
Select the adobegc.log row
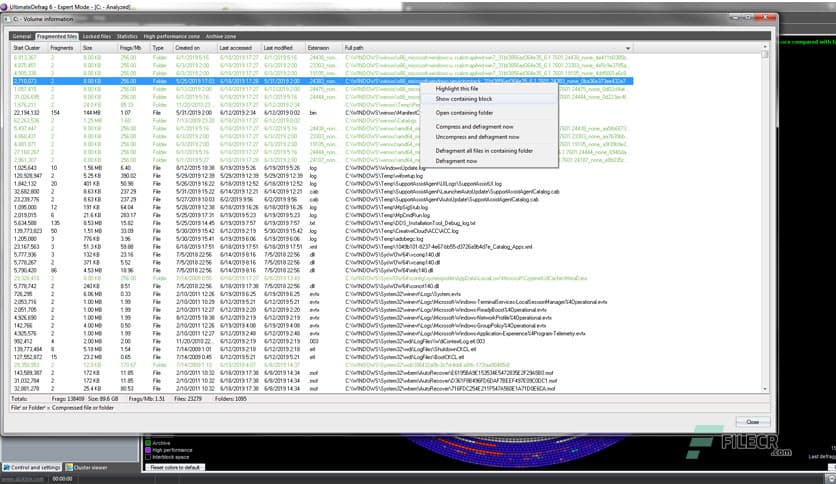tap(323, 239)
